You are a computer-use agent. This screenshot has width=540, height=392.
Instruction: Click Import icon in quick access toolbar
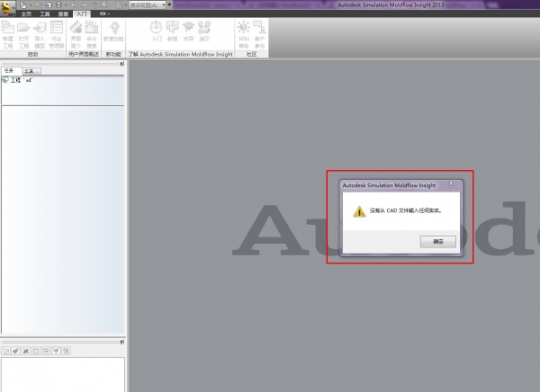point(49,5)
